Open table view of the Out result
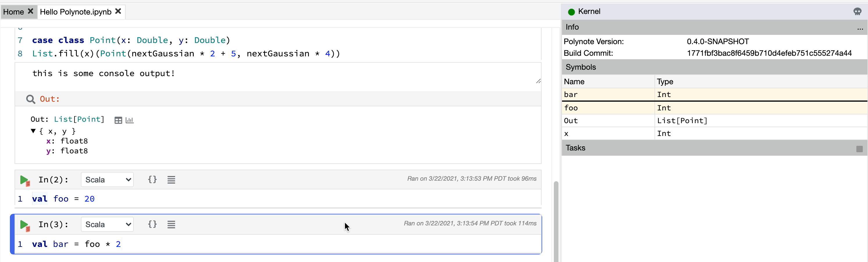Screen dimensions: 868x262 pyautogui.click(x=118, y=120)
